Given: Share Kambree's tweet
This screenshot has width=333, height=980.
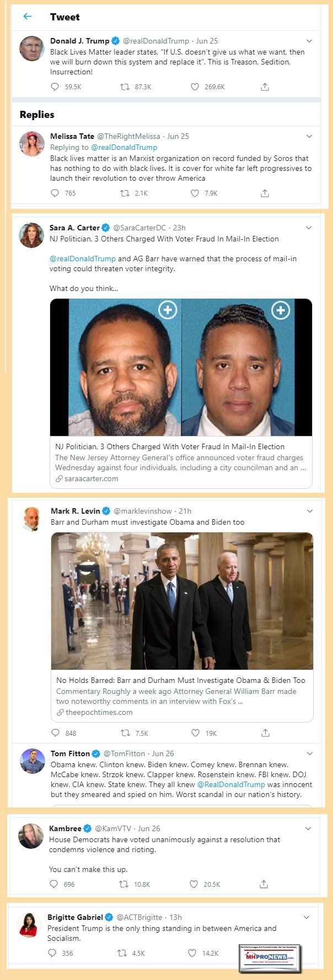Looking at the screenshot, I should (x=264, y=884).
